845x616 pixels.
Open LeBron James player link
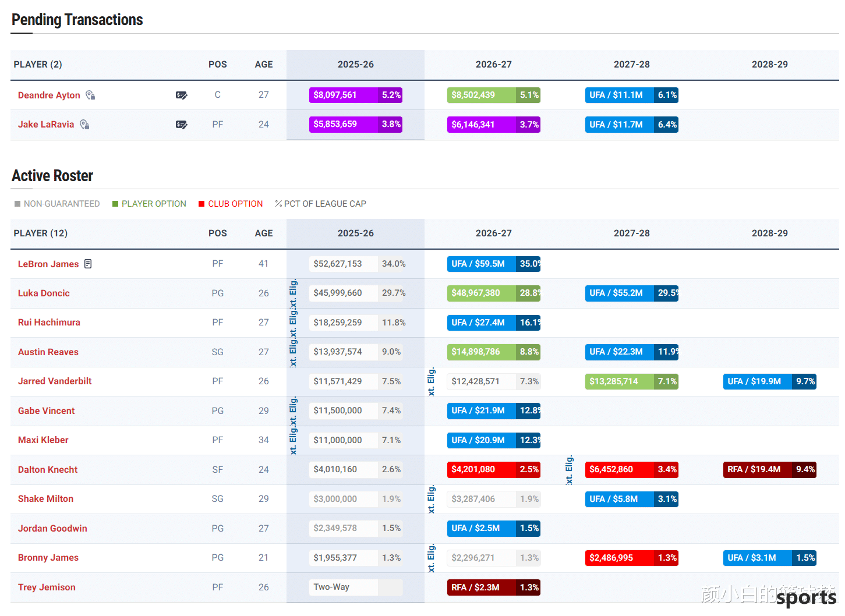48,264
